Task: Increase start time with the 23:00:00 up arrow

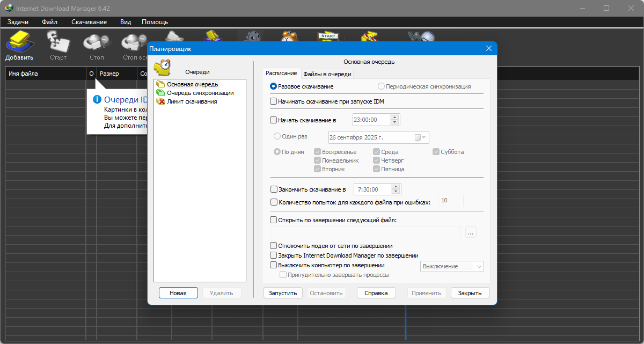Action: pos(395,117)
